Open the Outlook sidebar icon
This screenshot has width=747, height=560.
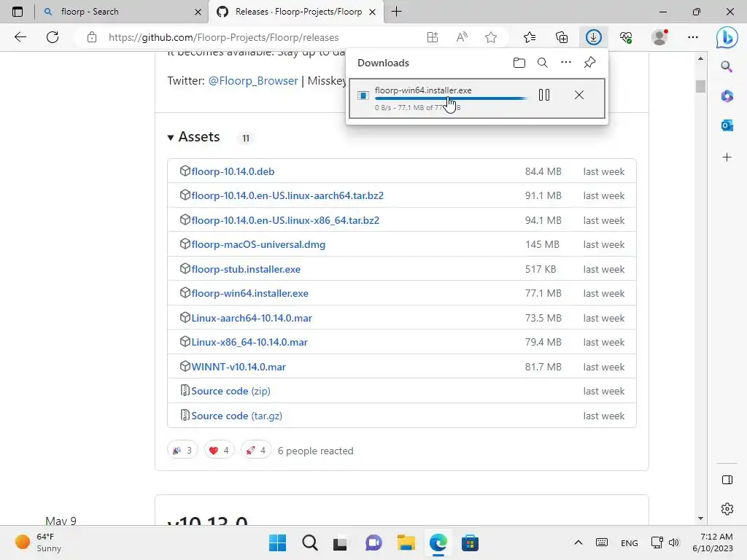(727, 125)
